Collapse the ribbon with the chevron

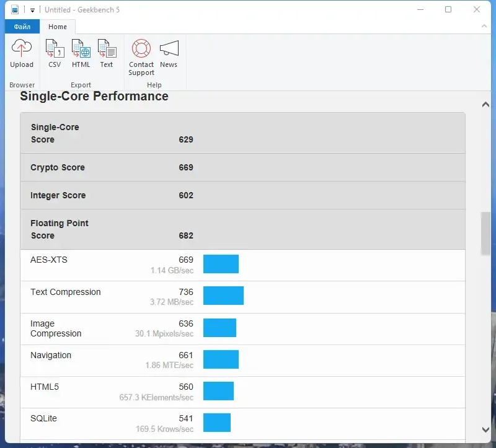484,26
